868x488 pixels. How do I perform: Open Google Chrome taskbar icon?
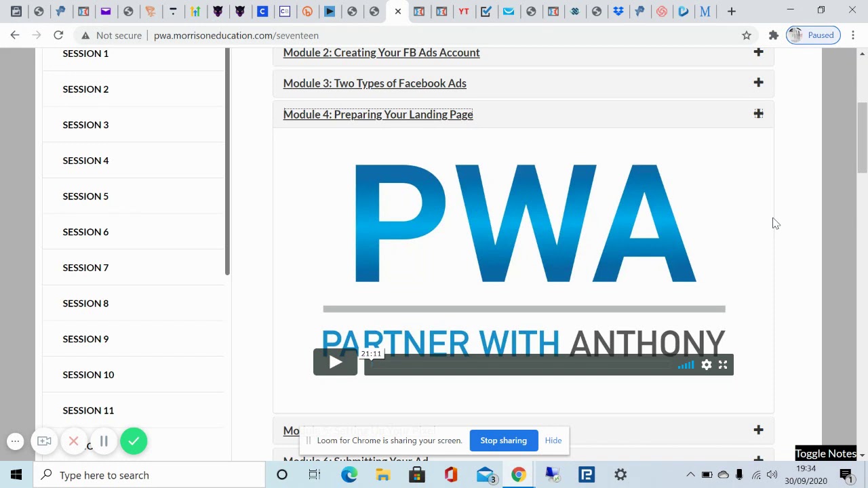(519, 475)
